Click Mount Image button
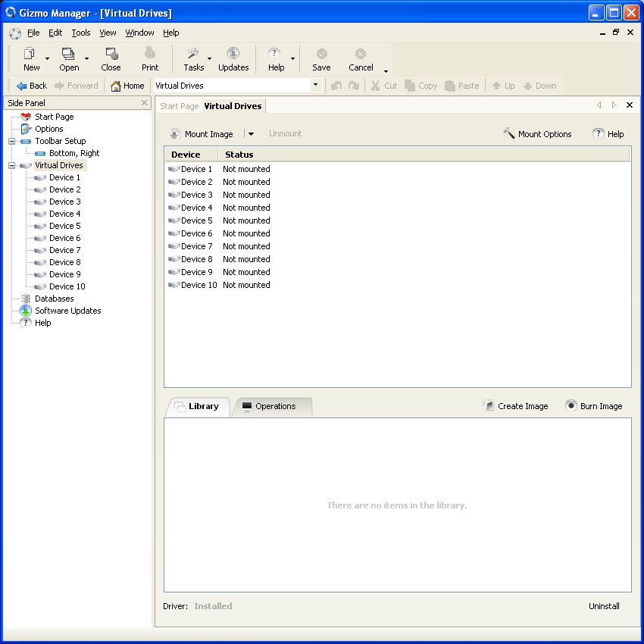 coord(202,134)
